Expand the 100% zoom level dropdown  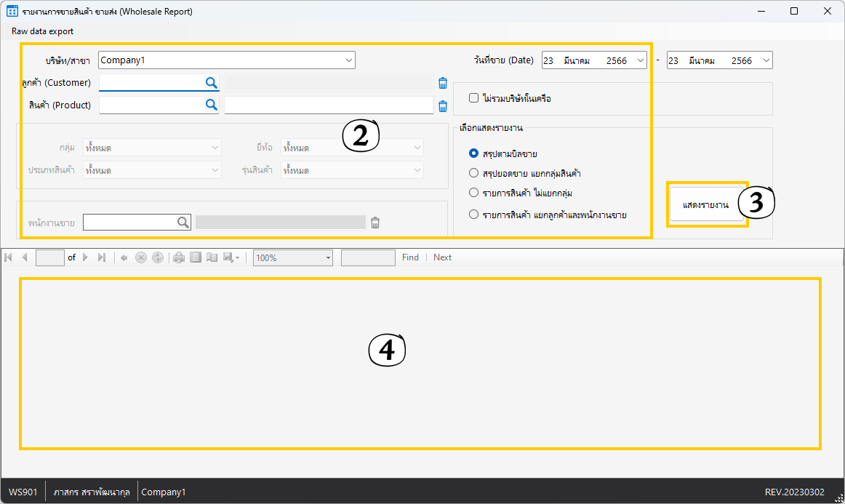(328, 257)
